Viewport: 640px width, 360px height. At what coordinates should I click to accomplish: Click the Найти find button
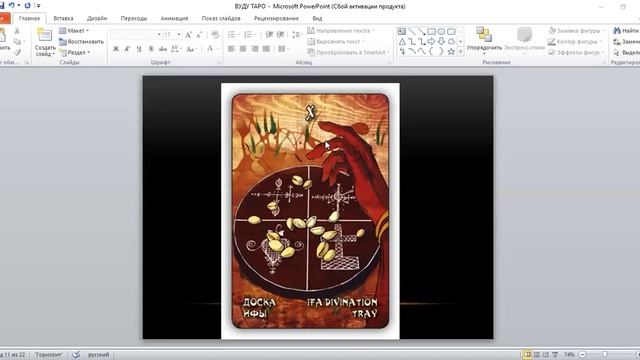click(626, 31)
